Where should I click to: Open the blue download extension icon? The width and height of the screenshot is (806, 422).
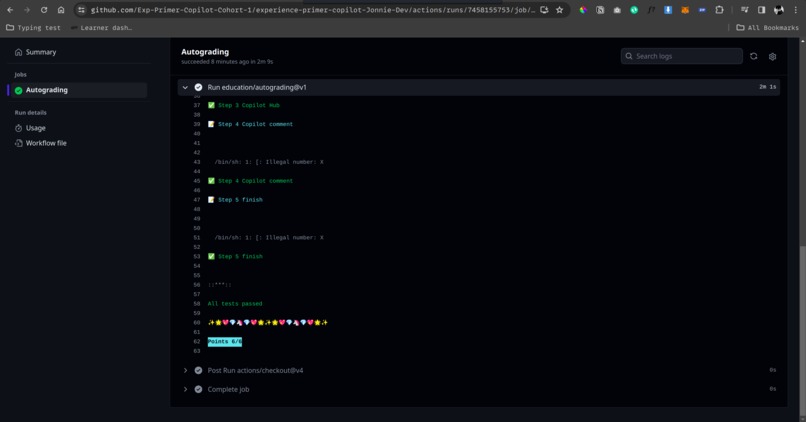coord(668,10)
